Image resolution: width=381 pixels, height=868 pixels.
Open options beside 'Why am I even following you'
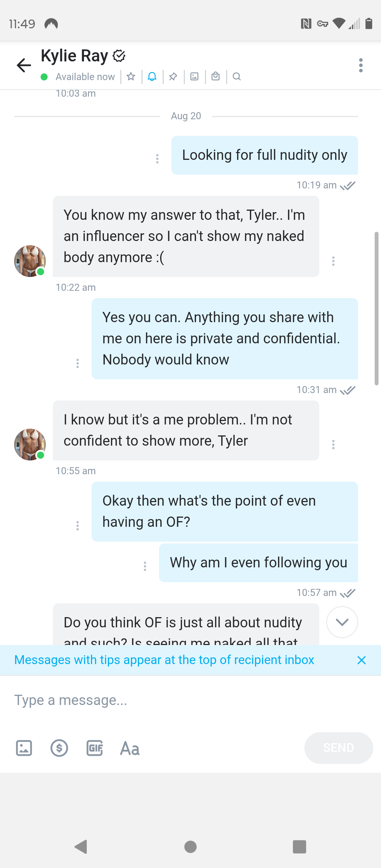pyautogui.click(x=145, y=566)
